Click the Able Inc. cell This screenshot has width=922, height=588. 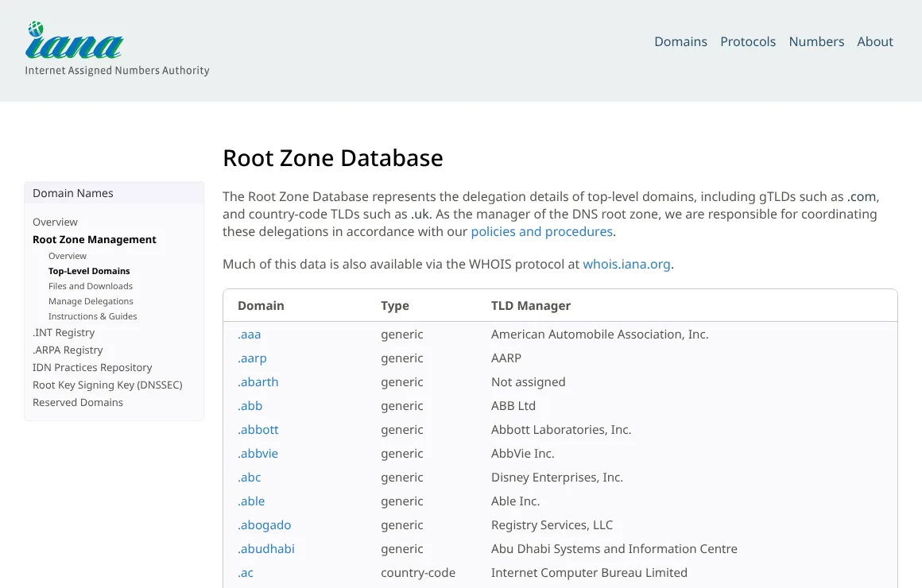pyautogui.click(x=515, y=501)
